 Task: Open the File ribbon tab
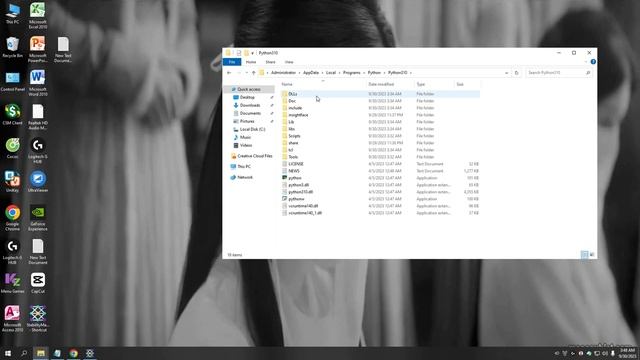pos(232,62)
